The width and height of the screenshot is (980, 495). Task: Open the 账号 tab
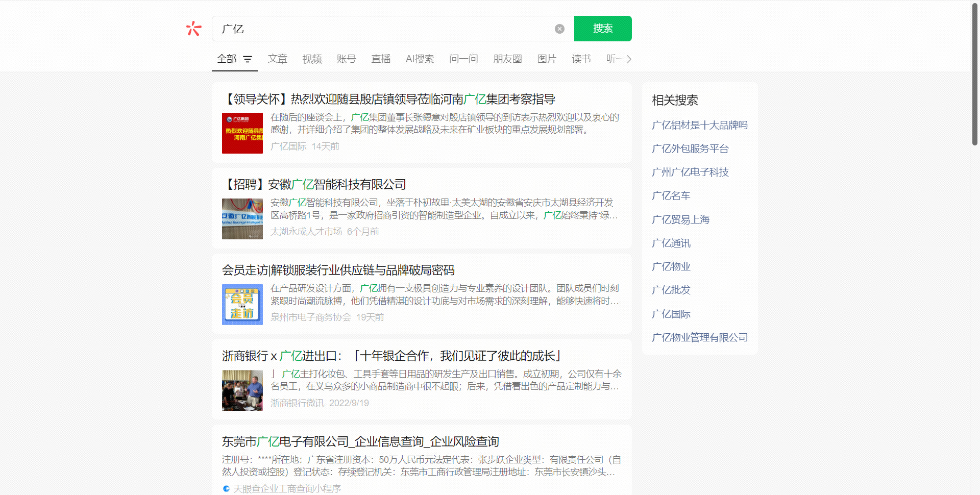pos(346,59)
